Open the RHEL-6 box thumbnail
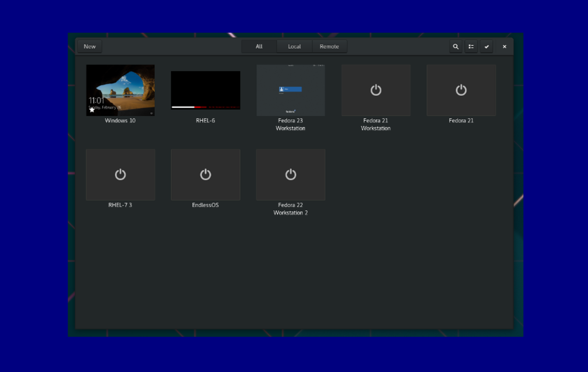This screenshot has width=588, height=372. tap(205, 90)
